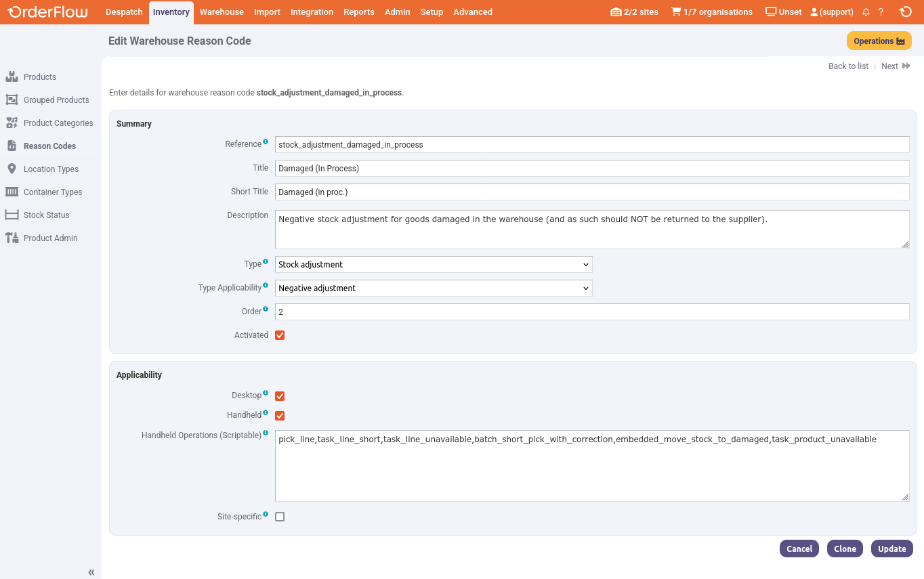Open the notifications bell icon

(866, 12)
